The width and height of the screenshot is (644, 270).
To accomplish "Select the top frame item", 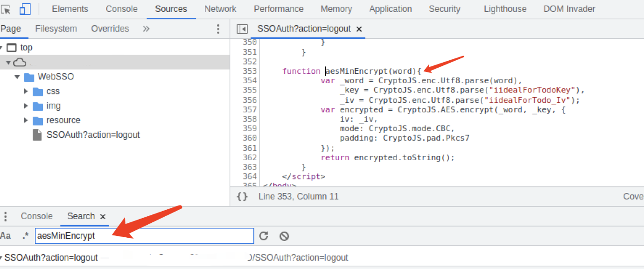I will (x=26, y=48).
